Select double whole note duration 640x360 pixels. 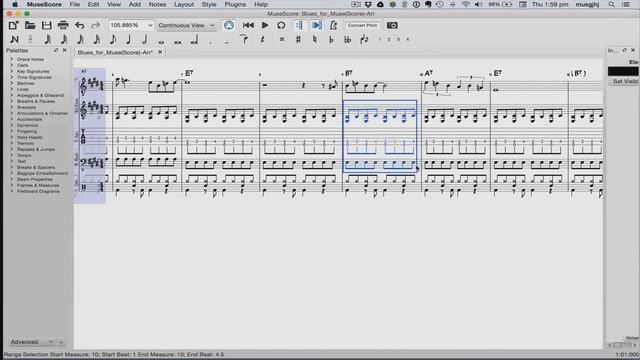[x=178, y=41]
